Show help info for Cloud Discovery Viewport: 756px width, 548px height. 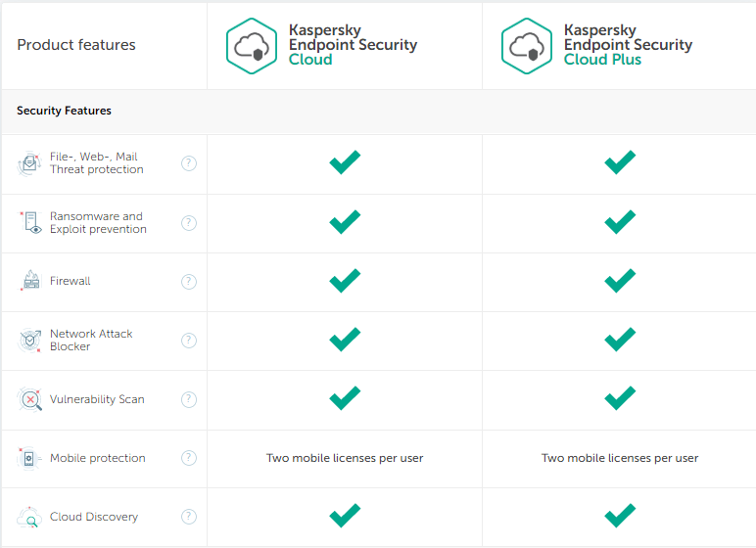coord(189,517)
